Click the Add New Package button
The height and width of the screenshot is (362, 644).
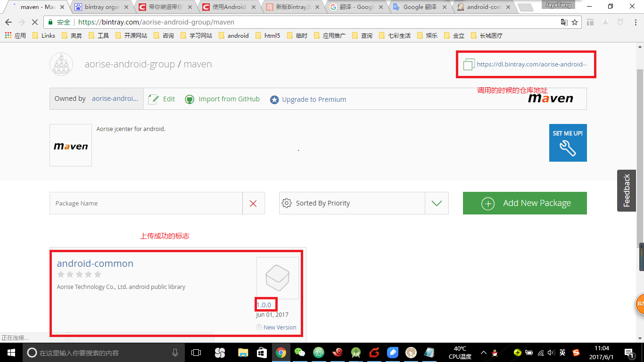pyautogui.click(x=525, y=203)
